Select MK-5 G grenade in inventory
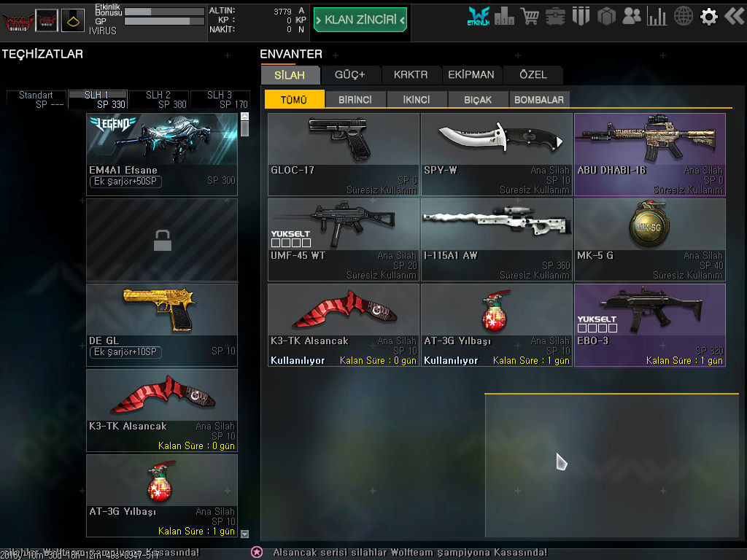Screen dimensions: 747x560 [650, 240]
